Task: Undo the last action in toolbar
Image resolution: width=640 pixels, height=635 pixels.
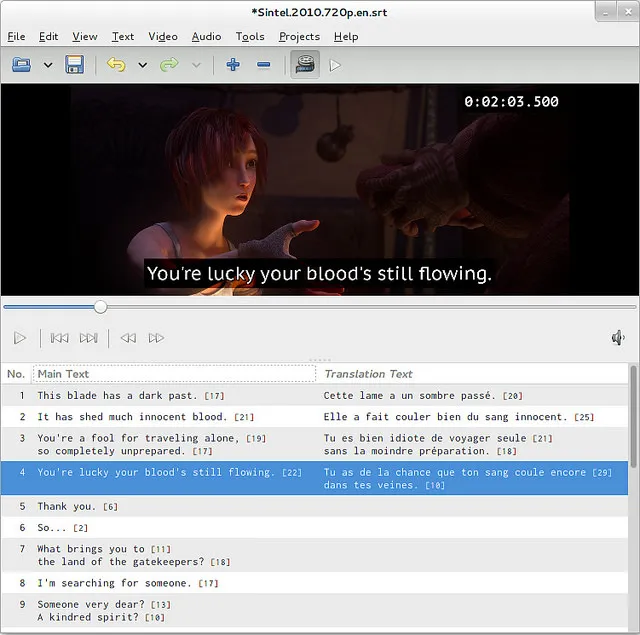Action: (116, 65)
